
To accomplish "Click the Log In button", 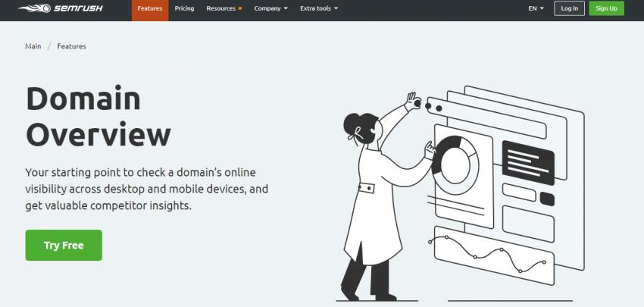I will point(569,8).
